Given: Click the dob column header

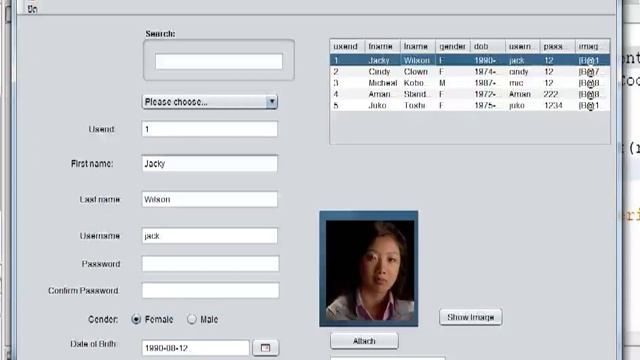Looking at the screenshot, I should [x=488, y=47].
